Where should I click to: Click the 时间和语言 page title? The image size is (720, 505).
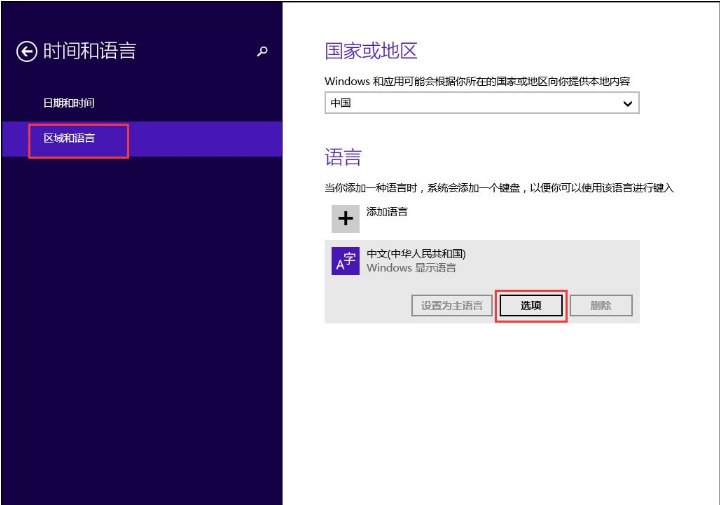click(x=89, y=52)
